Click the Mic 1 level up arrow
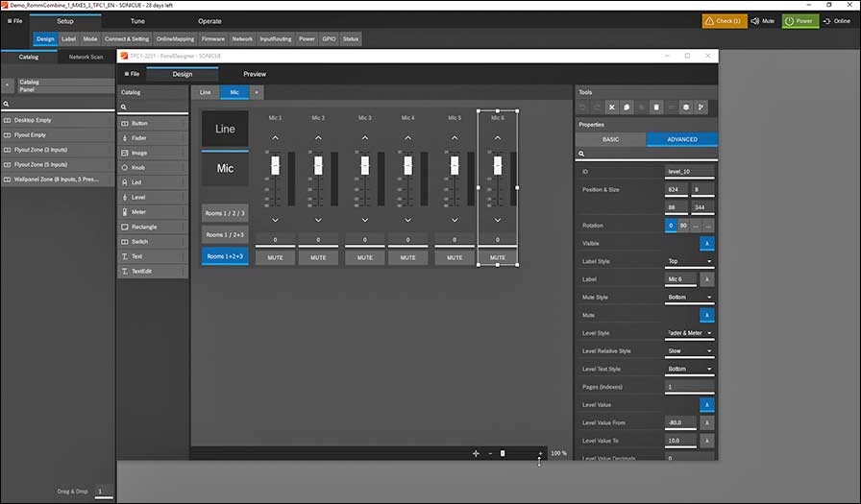Viewport: 861px width, 504px height. pyautogui.click(x=275, y=138)
